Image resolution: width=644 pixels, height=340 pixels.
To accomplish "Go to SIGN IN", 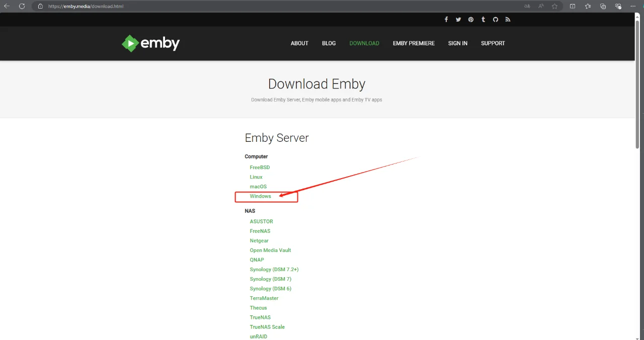I will point(458,43).
